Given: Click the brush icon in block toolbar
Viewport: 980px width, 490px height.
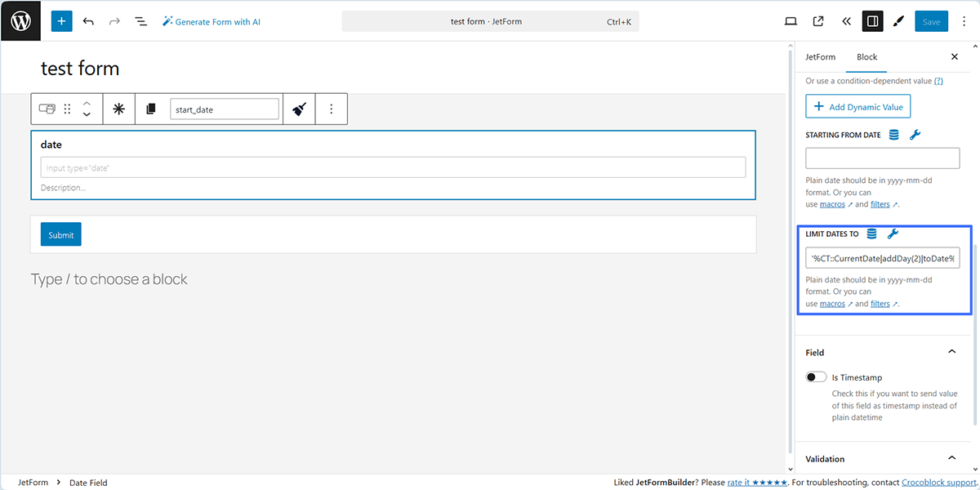Looking at the screenshot, I should point(299,109).
